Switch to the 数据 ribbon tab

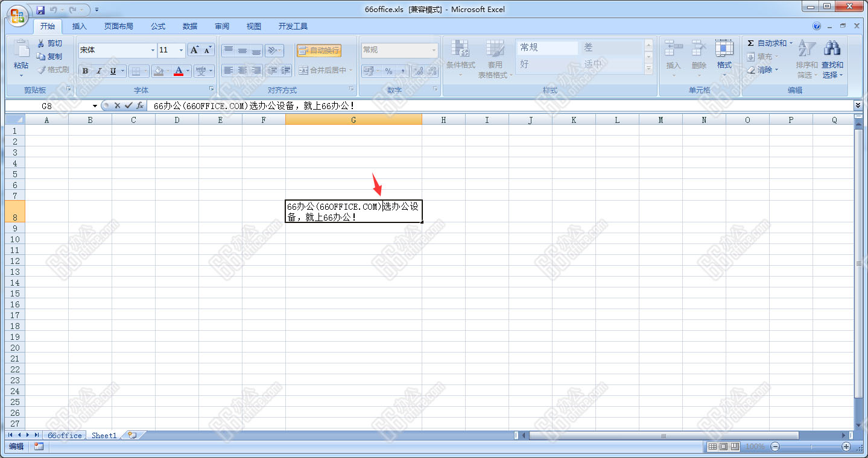tap(190, 27)
